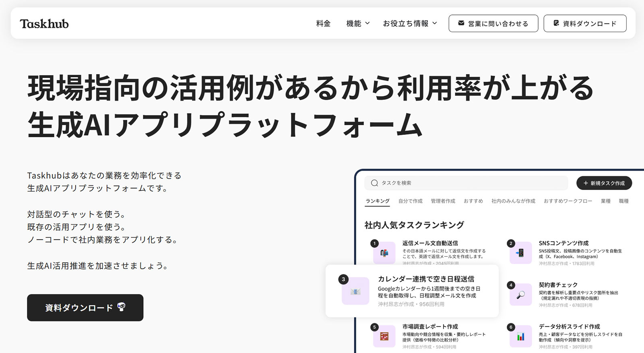Click the 営業に問い合わせる button
This screenshot has height=353, width=644.
(493, 23)
